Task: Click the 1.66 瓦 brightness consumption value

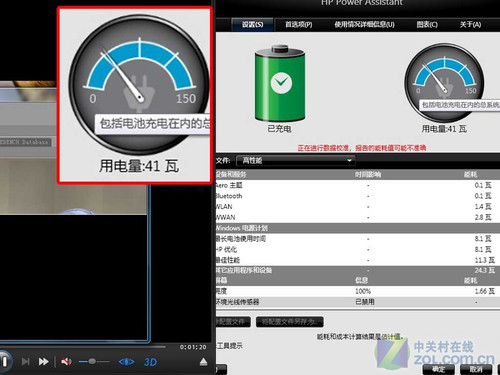Action: [x=485, y=291]
